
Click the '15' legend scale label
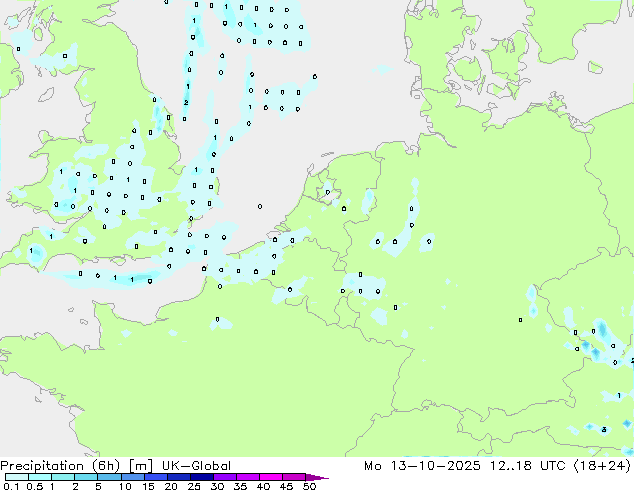click(x=148, y=486)
